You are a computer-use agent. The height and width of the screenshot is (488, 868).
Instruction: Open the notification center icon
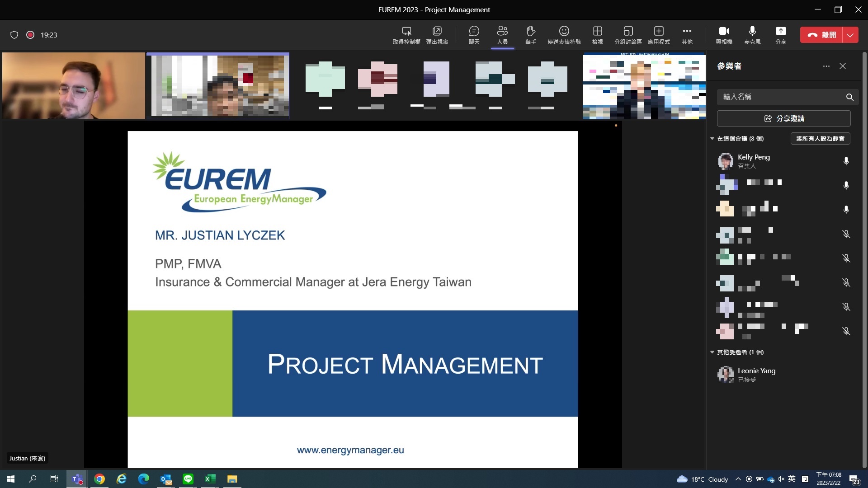[x=854, y=479]
